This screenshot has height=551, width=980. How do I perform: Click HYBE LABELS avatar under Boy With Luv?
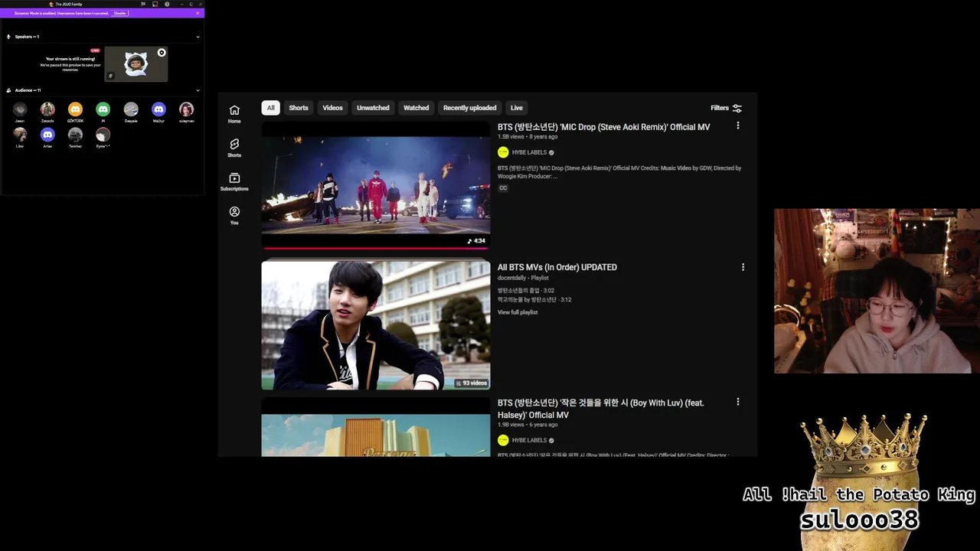click(503, 440)
